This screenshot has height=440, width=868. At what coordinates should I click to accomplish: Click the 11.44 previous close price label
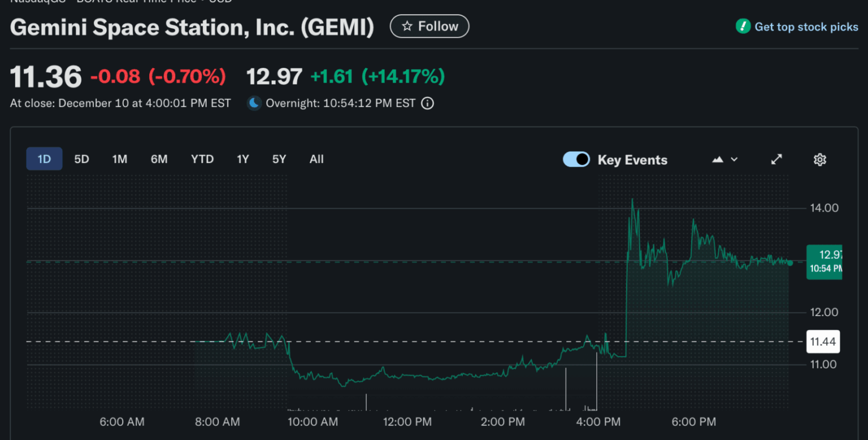(823, 342)
